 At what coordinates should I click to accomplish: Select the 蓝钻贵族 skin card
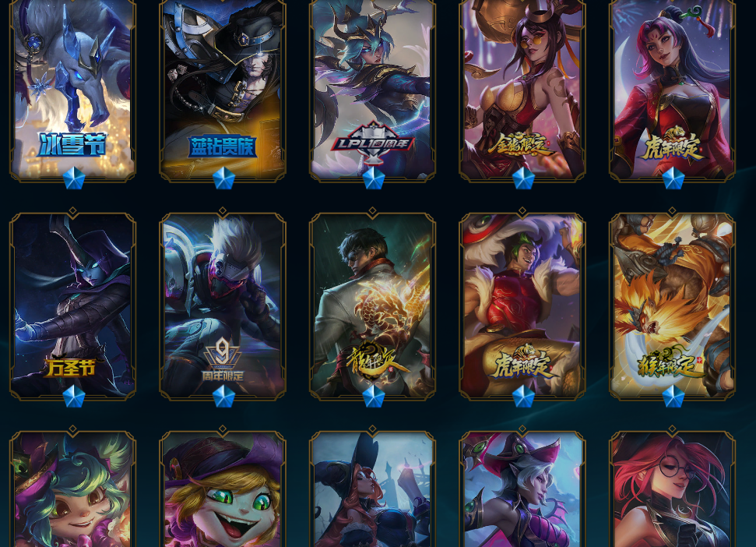click(x=223, y=90)
